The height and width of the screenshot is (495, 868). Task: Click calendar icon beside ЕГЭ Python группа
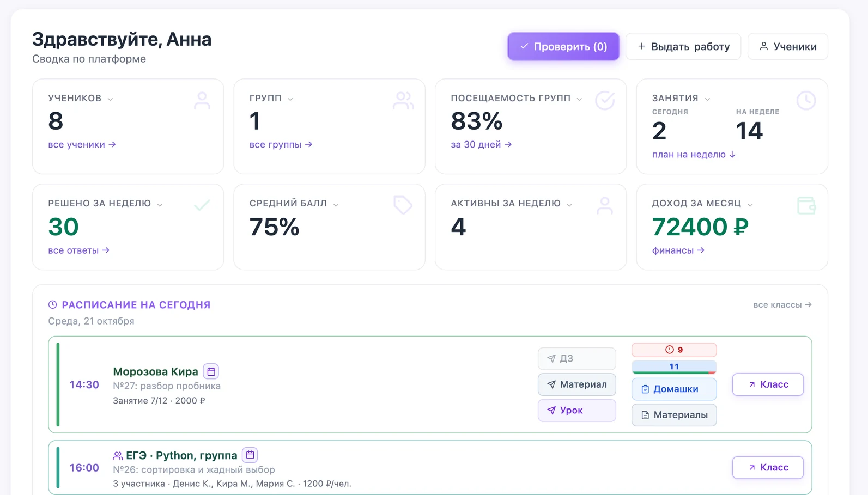tap(250, 455)
